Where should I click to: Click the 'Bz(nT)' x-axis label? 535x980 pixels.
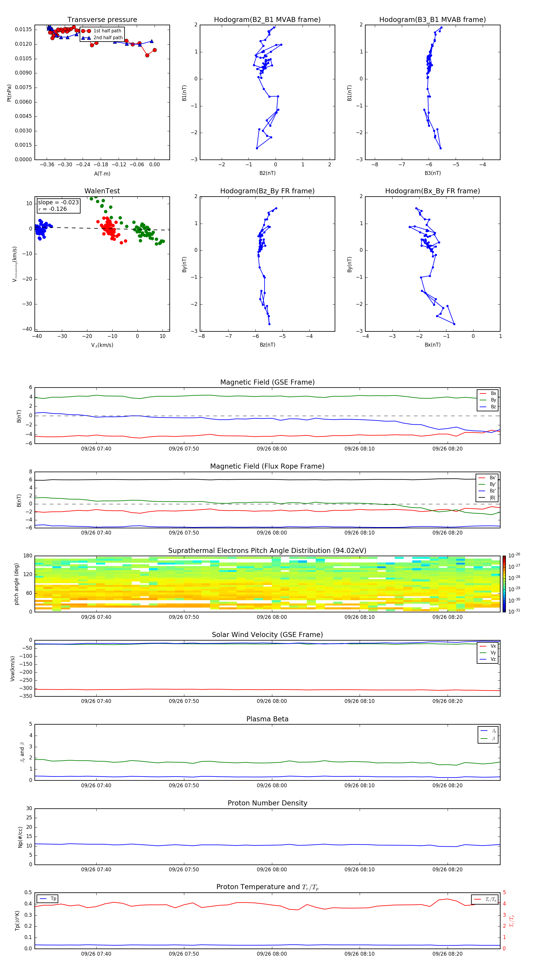267,345
